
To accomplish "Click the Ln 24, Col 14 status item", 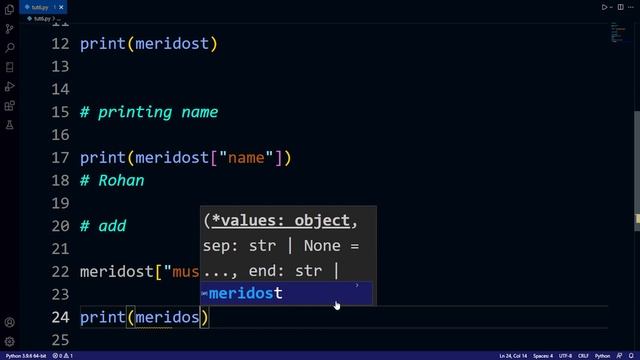I will (x=513, y=356).
